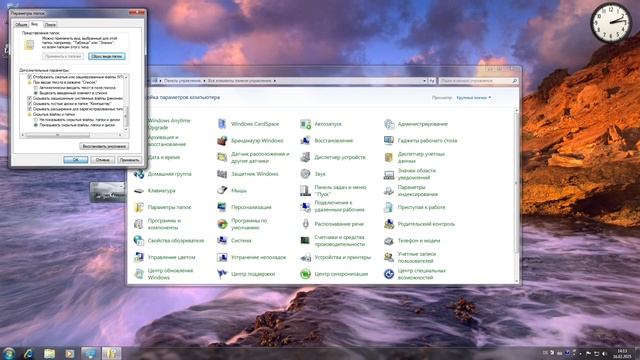Image resolution: width=640 pixels, height=360 pixels.
Task: Expand arrow after 'Все элементы панели управления'
Action: pyautogui.click(x=275, y=81)
